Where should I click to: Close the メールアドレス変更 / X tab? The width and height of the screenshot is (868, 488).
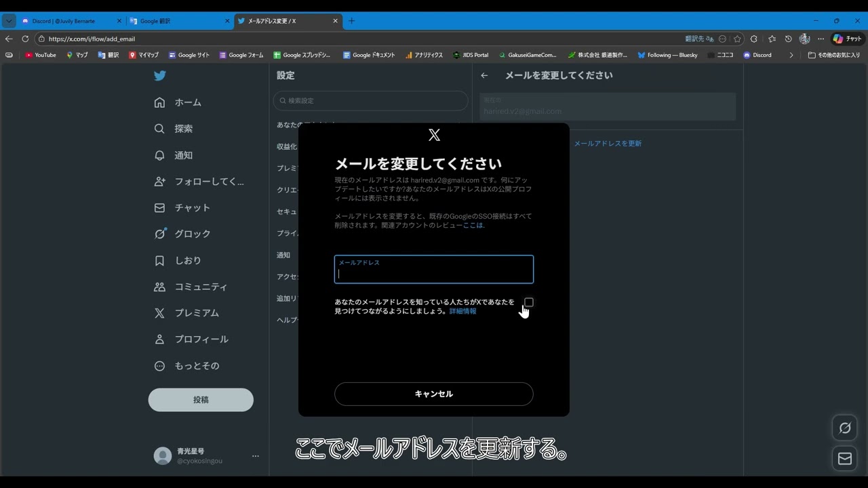click(335, 21)
